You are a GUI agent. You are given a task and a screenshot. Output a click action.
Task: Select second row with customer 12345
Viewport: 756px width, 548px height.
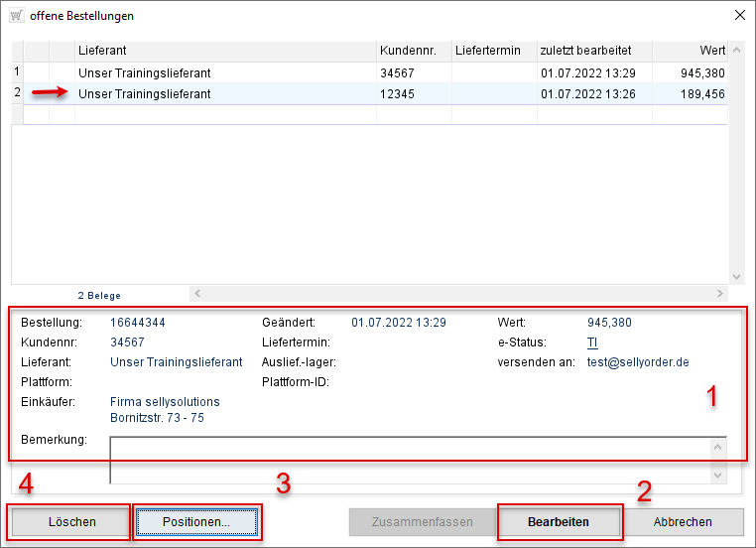[x=225, y=94]
